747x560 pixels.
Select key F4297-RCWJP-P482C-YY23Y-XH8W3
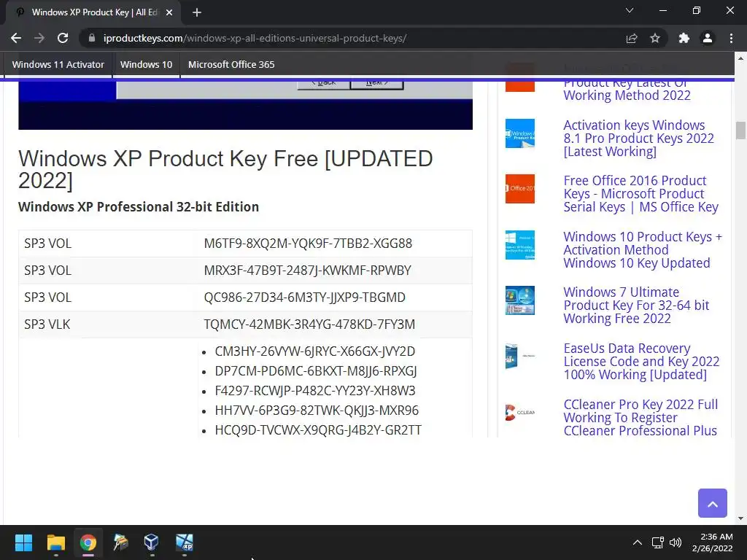click(x=315, y=391)
